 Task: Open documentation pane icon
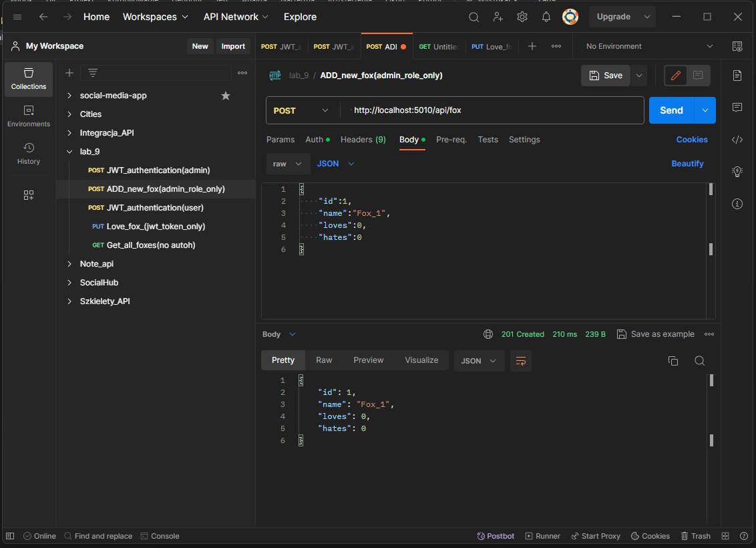(737, 76)
